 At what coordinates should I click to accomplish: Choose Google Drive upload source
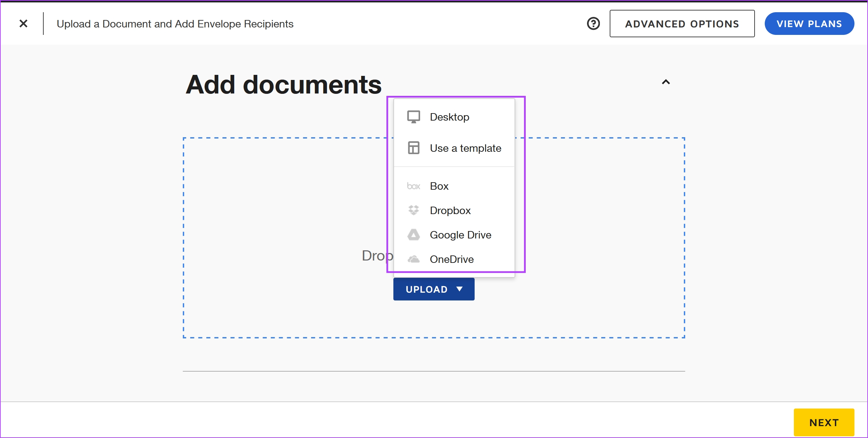click(454, 235)
